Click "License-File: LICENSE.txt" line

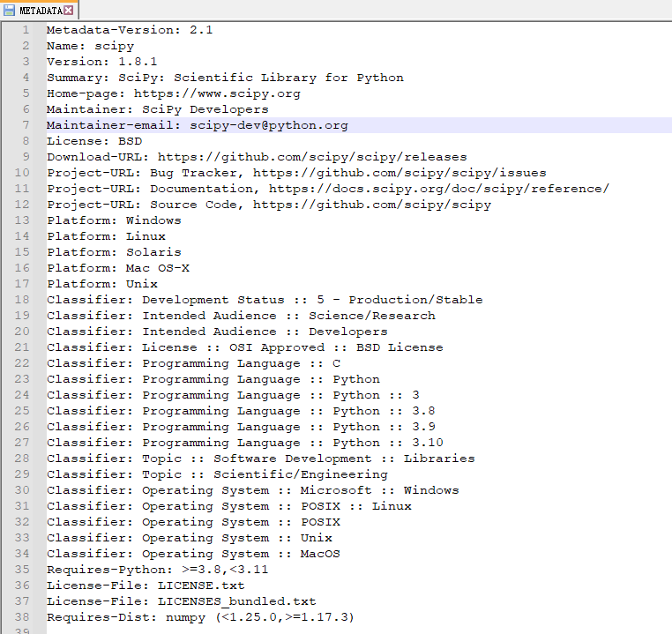pos(146,585)
